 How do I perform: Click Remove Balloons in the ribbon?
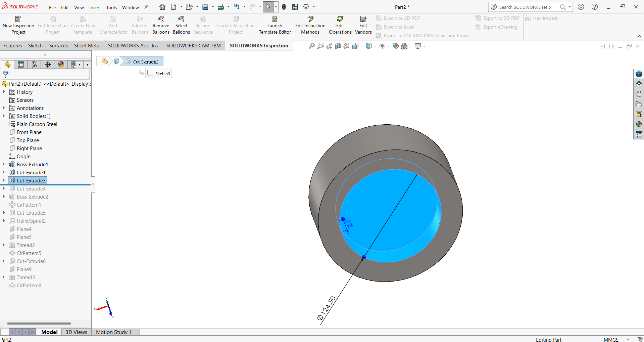(x=161, y=25)
